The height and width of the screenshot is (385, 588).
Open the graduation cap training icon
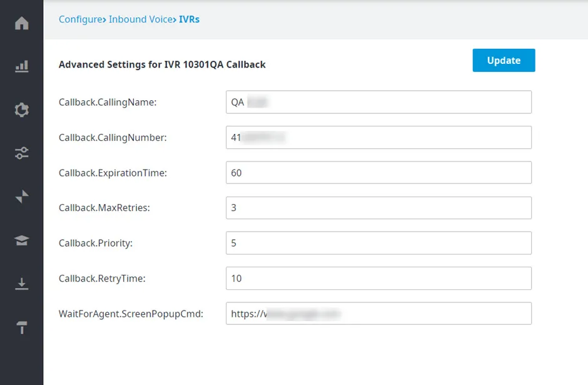click(x=22, y=240)
